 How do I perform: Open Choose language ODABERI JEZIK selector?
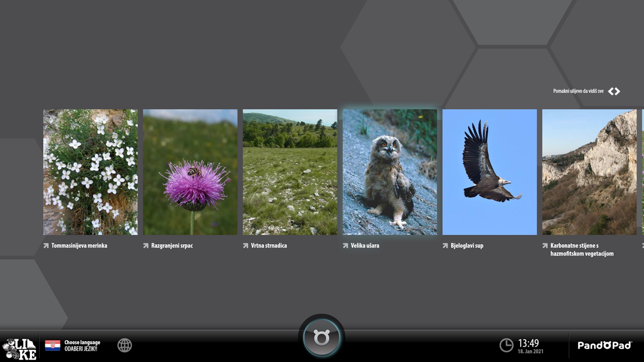click(82, 346)
